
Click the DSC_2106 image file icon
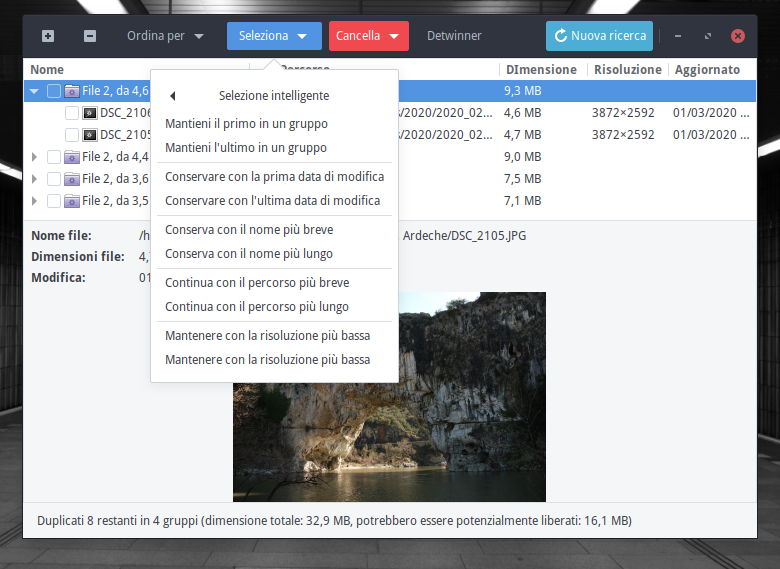[89, 113]
